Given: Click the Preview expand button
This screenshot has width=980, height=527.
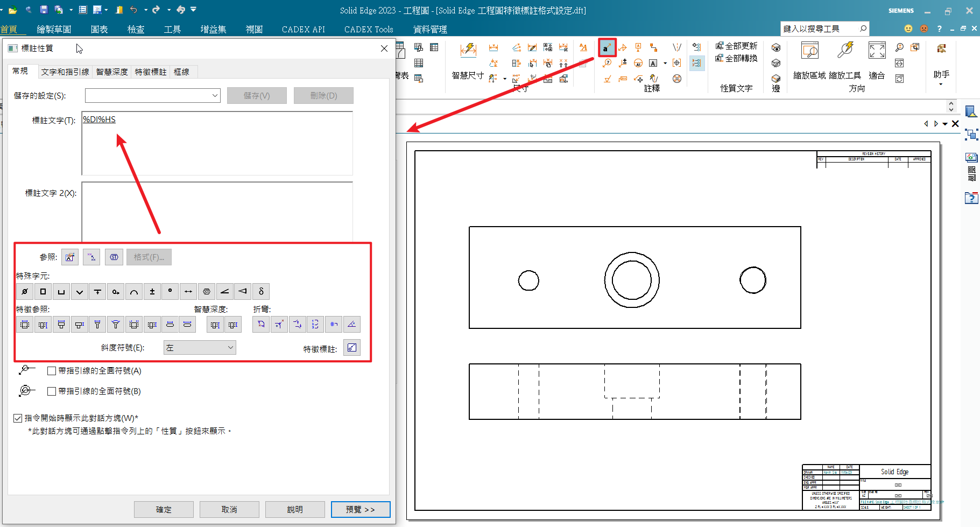Looking at the screenshot, I should point(361,509).
